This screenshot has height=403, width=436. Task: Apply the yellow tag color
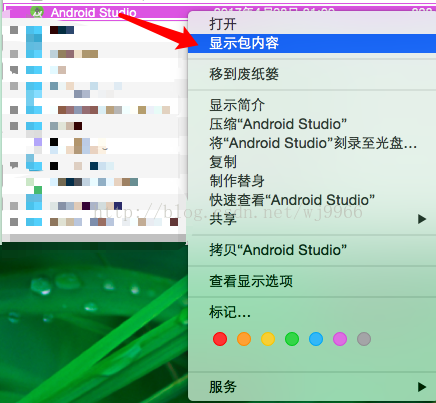pos(268,339)
